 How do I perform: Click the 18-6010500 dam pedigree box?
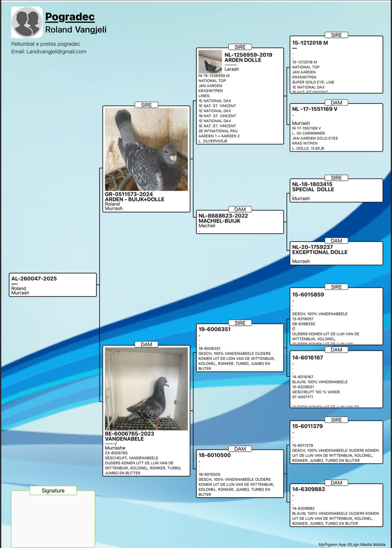coord(240,474)
